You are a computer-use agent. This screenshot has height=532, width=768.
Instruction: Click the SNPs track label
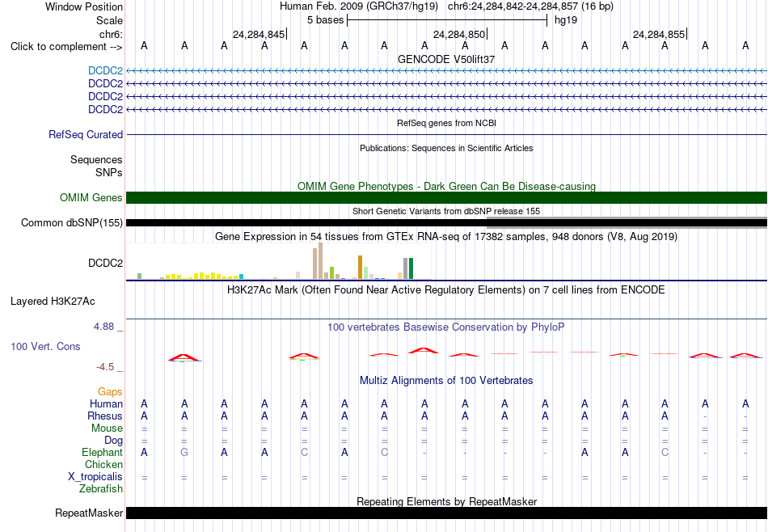[x=109, y=172]
